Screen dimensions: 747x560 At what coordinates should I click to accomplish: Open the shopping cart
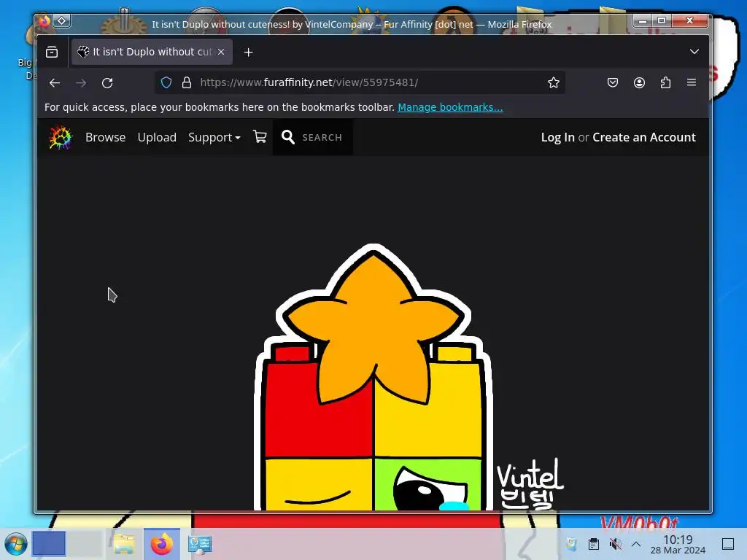click(260, 137)
